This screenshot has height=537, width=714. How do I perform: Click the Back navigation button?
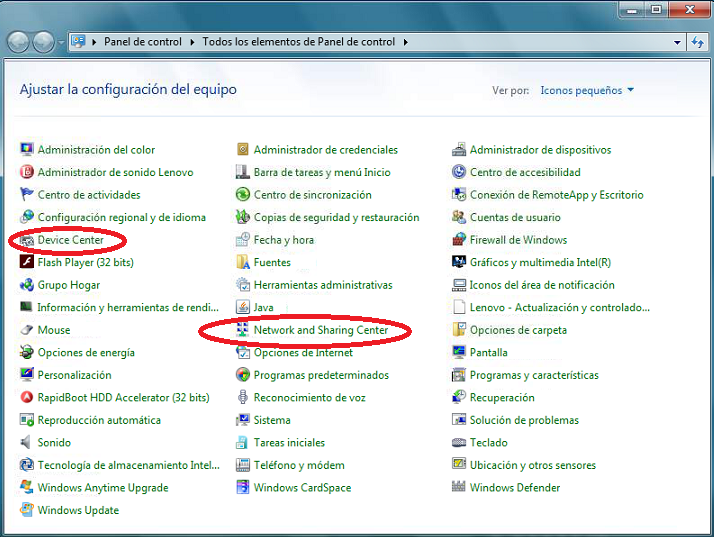(18, 42)
